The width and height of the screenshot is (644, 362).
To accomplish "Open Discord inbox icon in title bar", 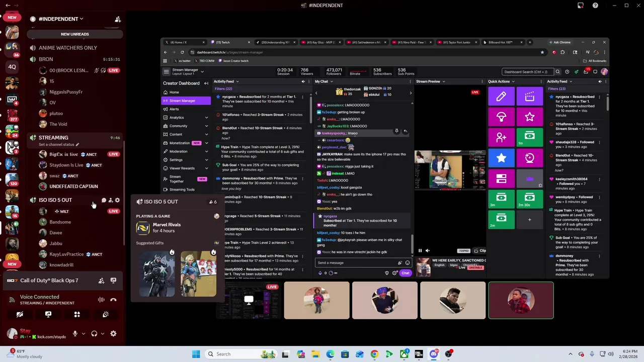I will coord(581,6).
